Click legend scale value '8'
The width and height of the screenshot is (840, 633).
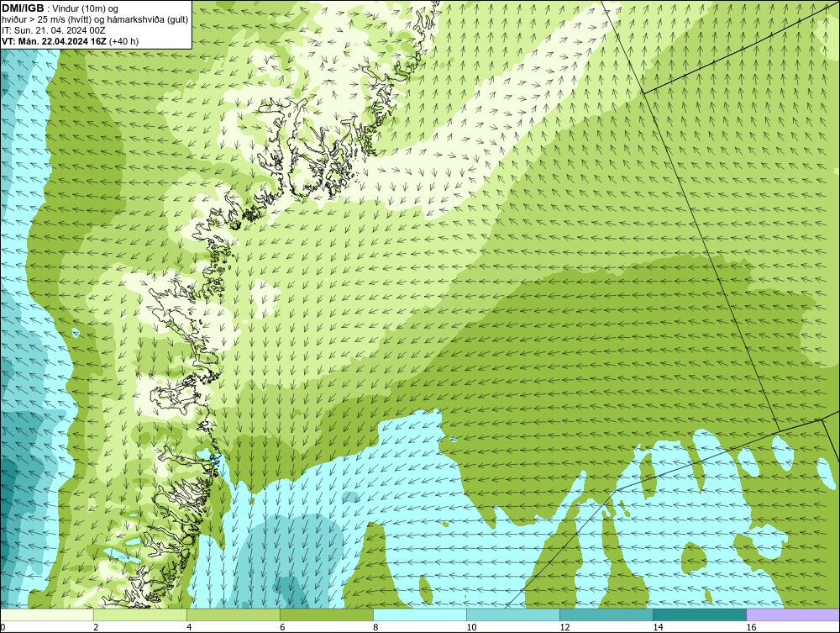coord(375,627)
